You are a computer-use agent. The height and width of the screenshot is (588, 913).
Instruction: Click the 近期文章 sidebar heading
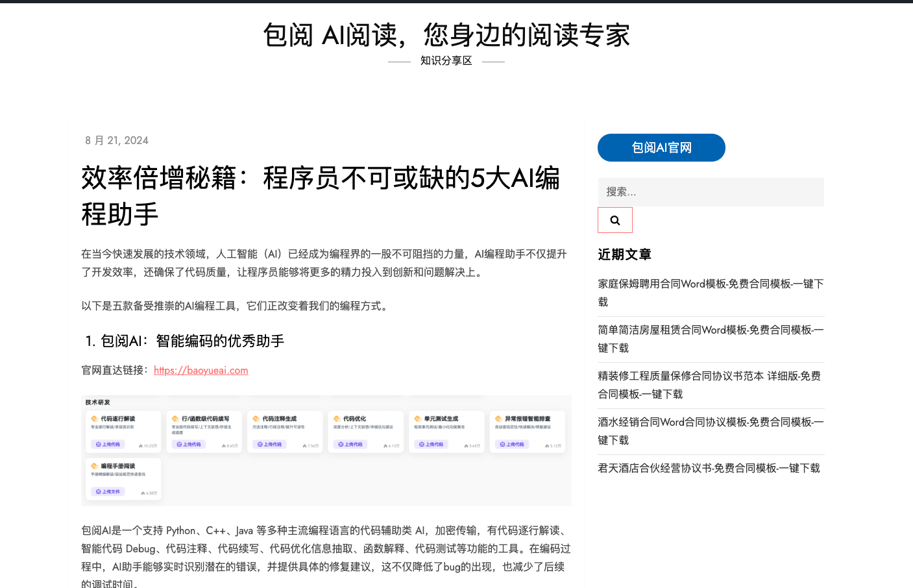click(x=624, y=254)
